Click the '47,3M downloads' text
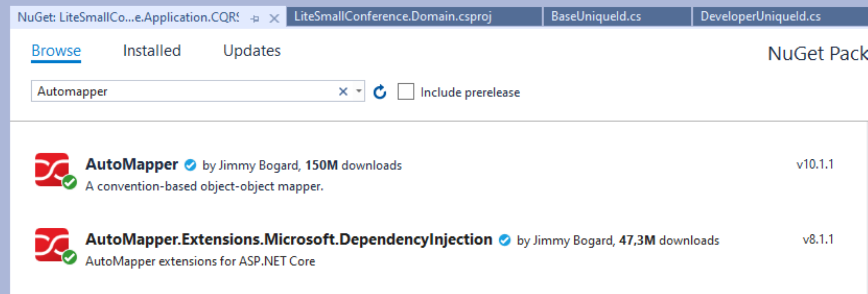The height and width of the screenshot is (294, 868). pyautogui.click(x=669, y=240)
